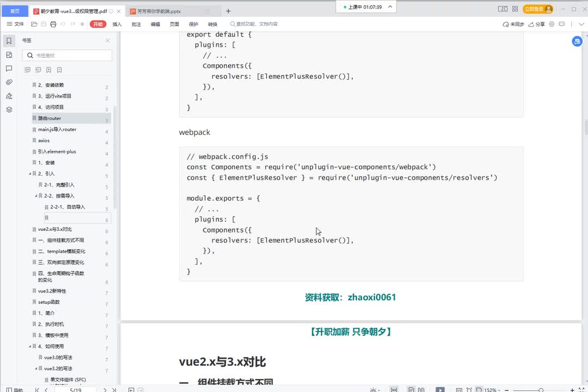
Task: Click the undo arrow icon
Action: [63, 24]
